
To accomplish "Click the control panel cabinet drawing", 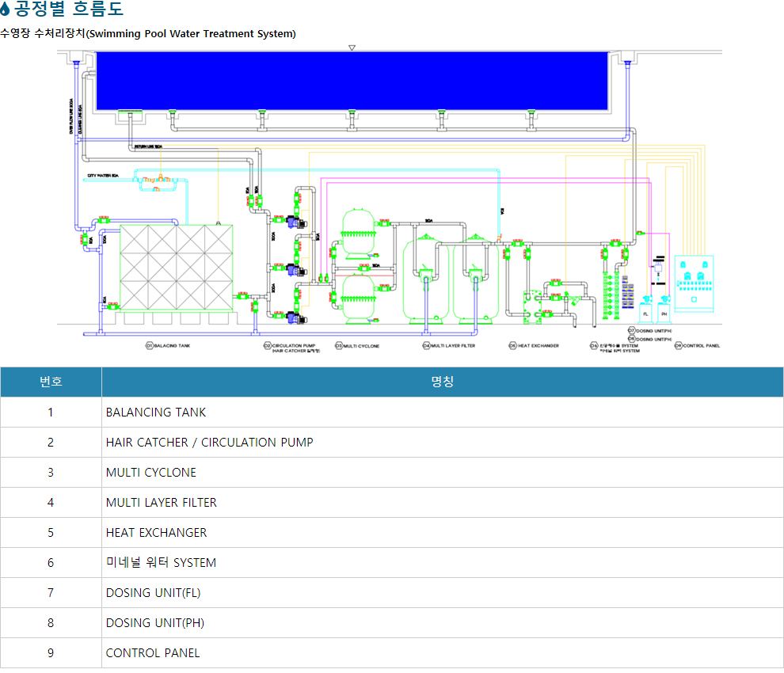I will (x=694, y=284).
